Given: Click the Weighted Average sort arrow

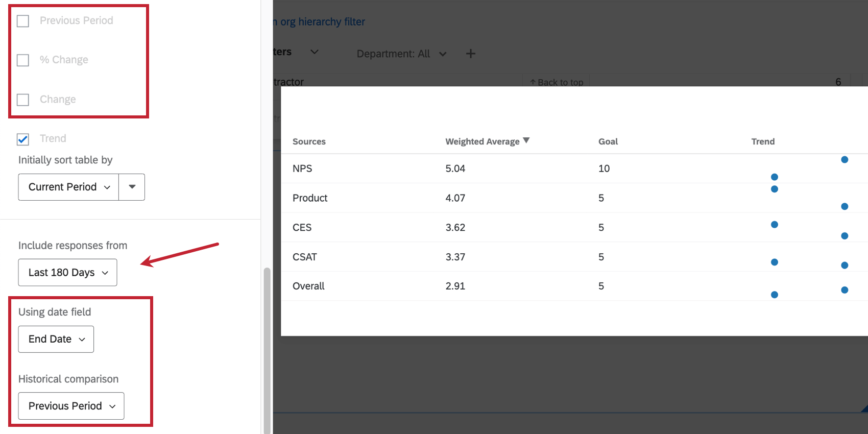Looking at the screenshot, I should pos(526,140).
